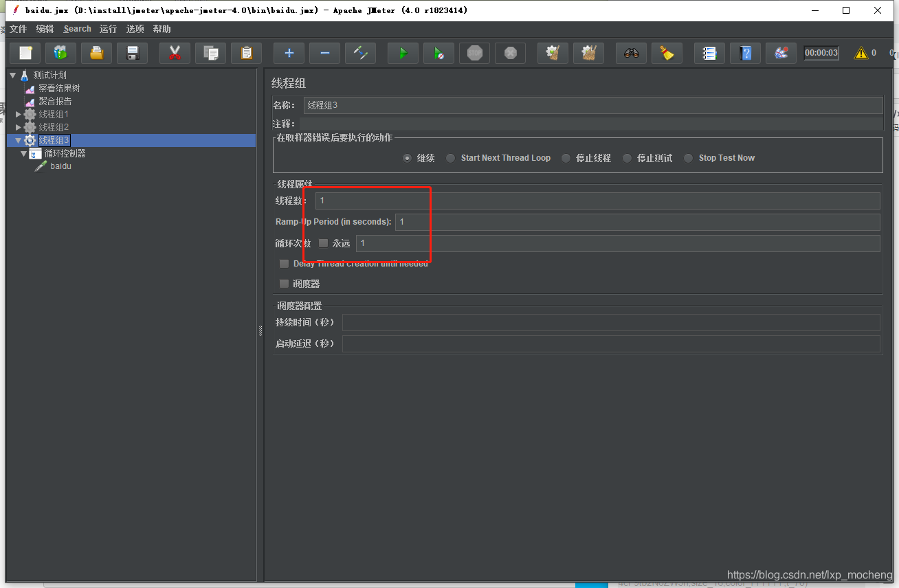Click the warning triangle log icon
899x588 pixels.
(x=861, y=53)
